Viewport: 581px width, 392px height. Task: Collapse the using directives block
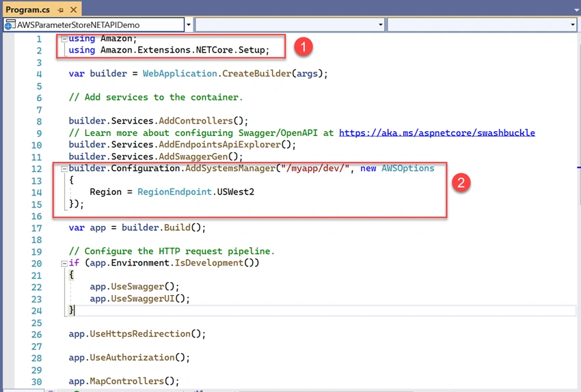point(64,38)
